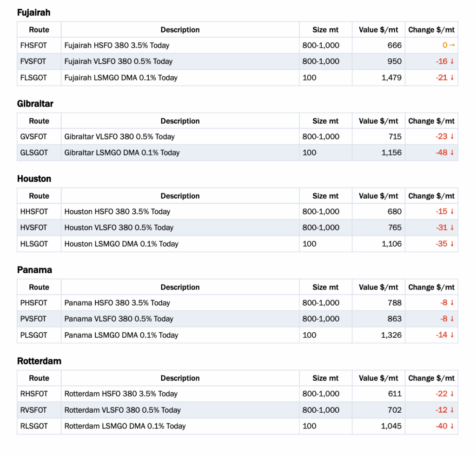Click the 1,326 value for Panama LSMGO
The image size is (476, 456).
(391, 335)
